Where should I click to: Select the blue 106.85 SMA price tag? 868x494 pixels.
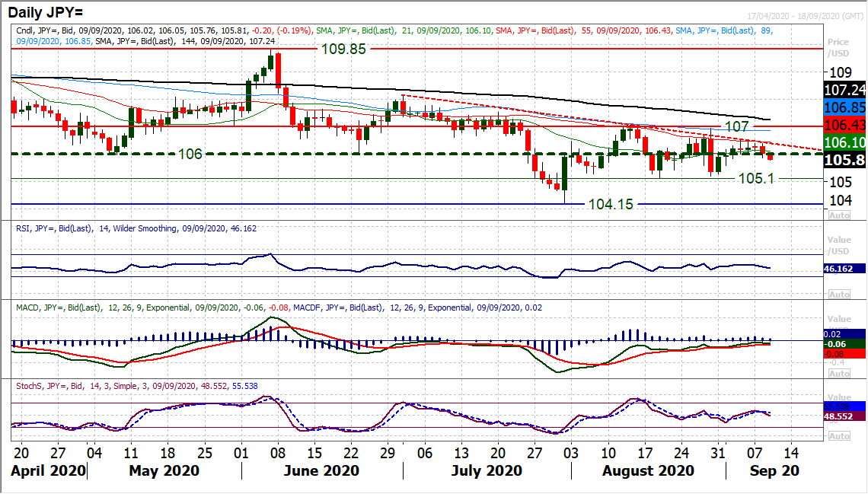click(845, 107)
